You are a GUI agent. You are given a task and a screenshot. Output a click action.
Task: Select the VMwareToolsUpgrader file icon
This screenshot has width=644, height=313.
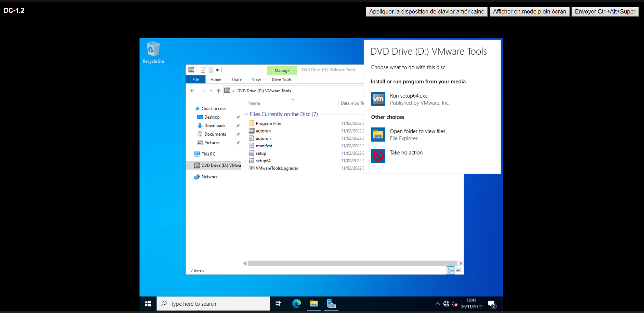click(252, 168)
